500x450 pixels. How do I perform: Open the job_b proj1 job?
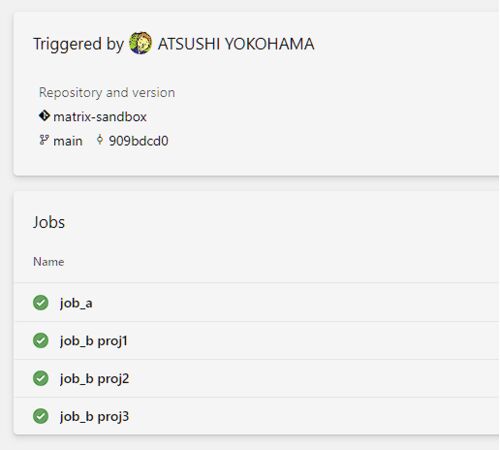coord(256,340)
